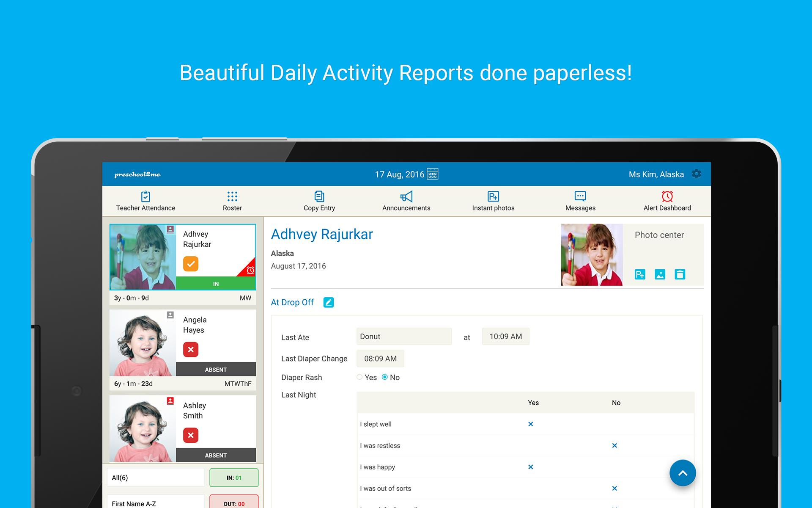The width and height of the screenshot is (812, 508).
Task: Click the add photo icon in Photo center
Action: point(640,274)
